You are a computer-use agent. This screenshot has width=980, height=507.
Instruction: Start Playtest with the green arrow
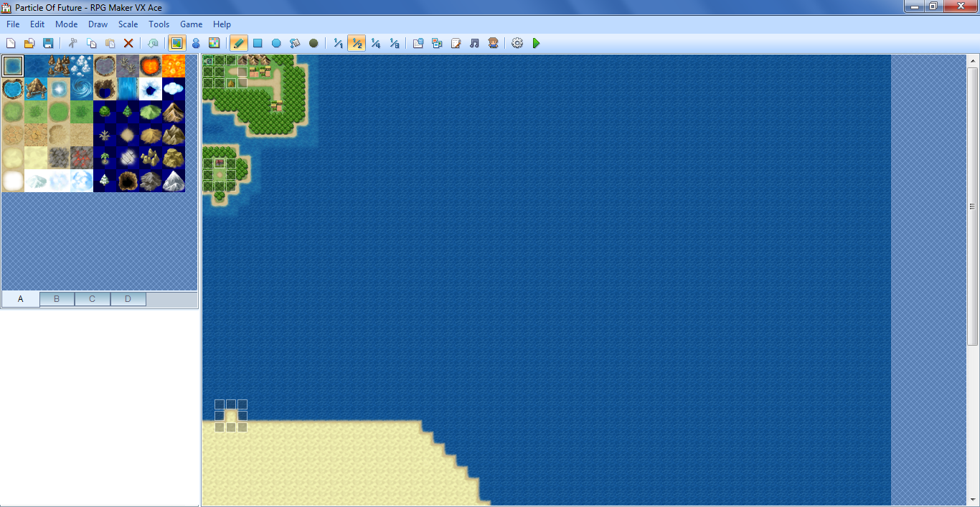point(536,43)
